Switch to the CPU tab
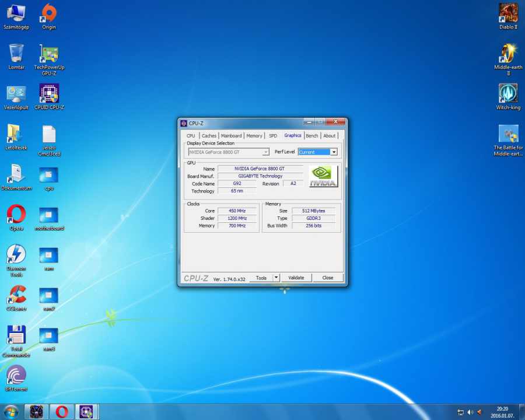The height and width of the screenshot is (420, 525). pyautogui.click(x=191, y=136)
